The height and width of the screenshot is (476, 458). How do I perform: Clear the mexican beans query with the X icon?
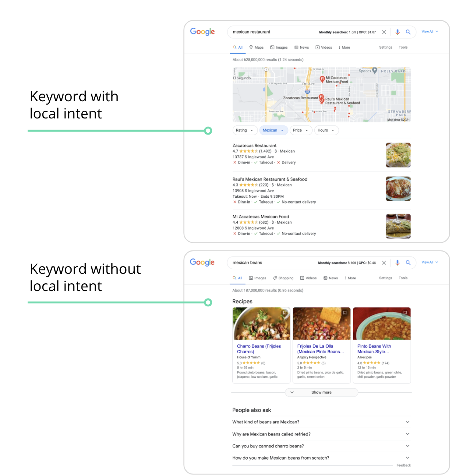tap(384, 262)
